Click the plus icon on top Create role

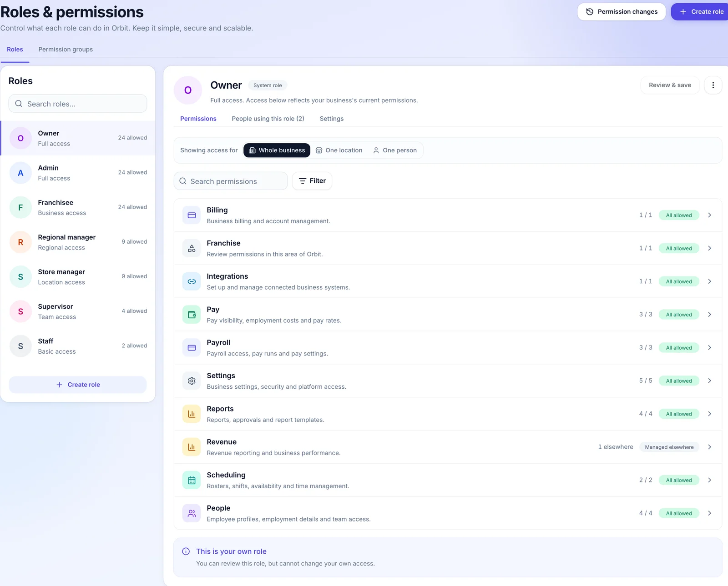point(683,12)
